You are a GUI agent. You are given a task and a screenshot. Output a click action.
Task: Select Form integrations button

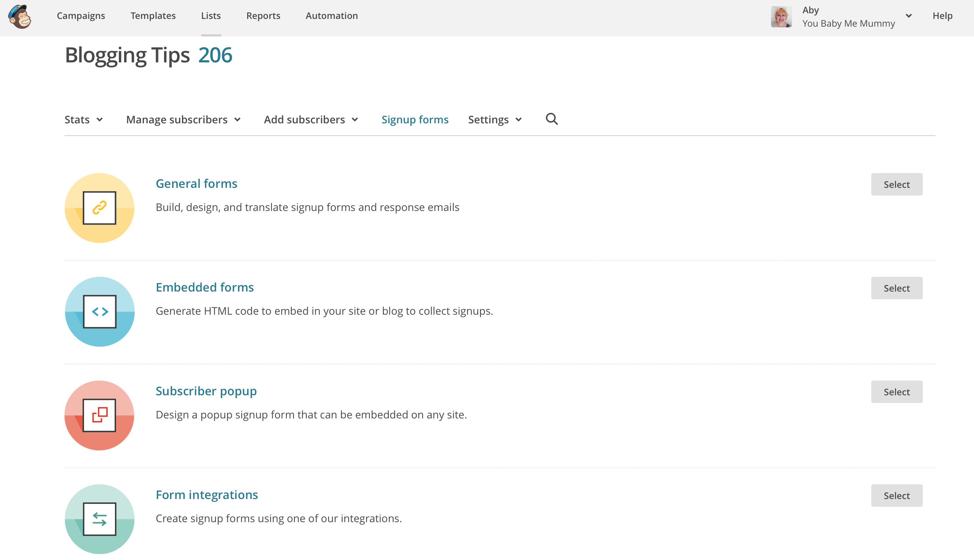897,496
